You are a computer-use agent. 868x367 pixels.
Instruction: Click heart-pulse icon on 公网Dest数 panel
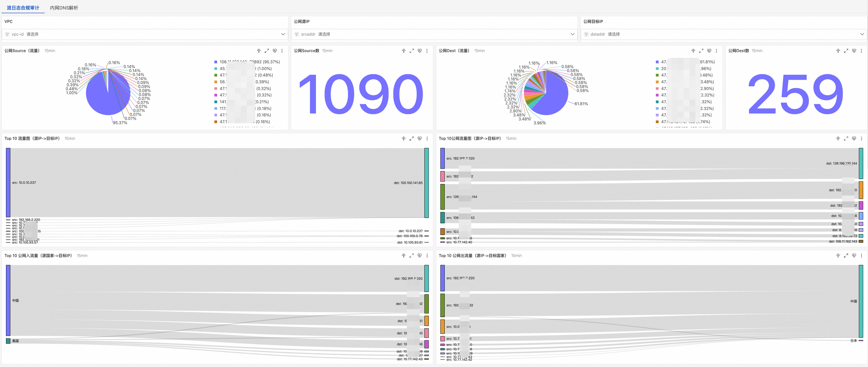coord(854,51)
